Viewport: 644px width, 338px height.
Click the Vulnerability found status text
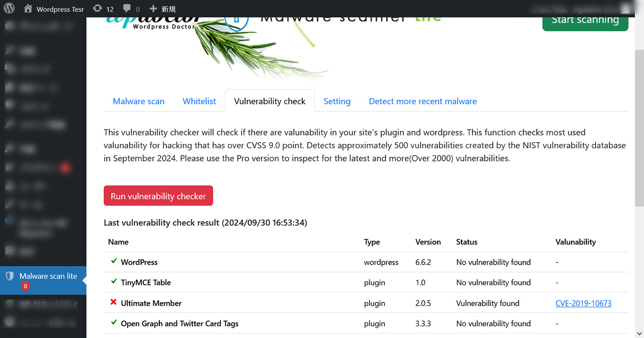[x=488, y=303]
